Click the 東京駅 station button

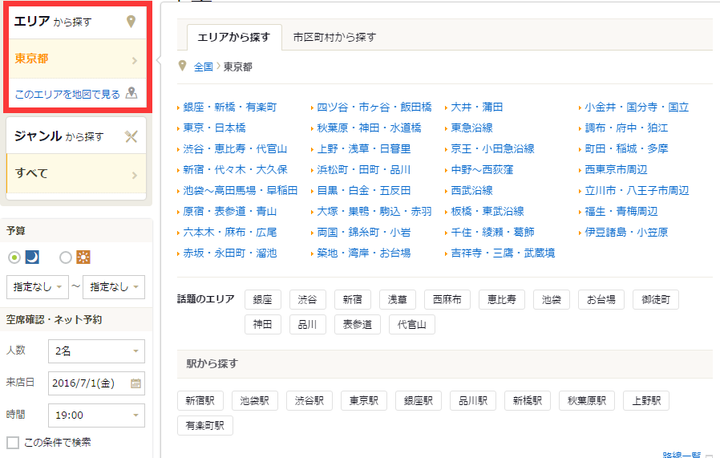click(364, 401)
